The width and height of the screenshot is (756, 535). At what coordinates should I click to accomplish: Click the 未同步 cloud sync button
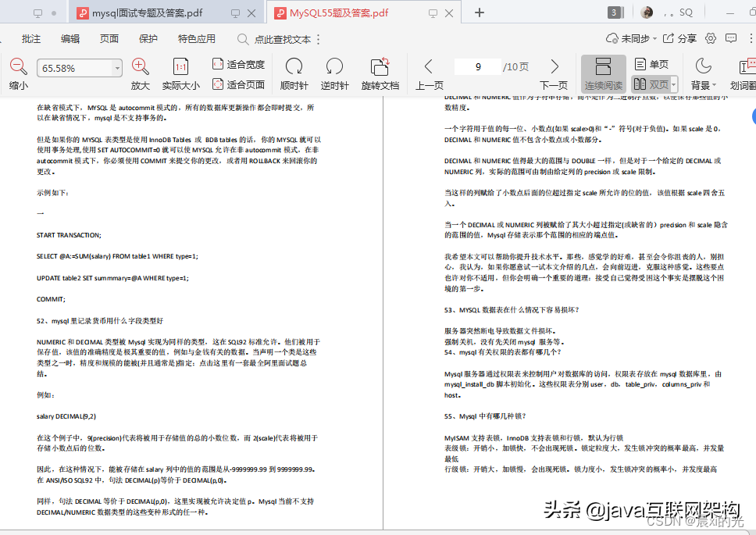pyautogui.click(x=631, y=38)
